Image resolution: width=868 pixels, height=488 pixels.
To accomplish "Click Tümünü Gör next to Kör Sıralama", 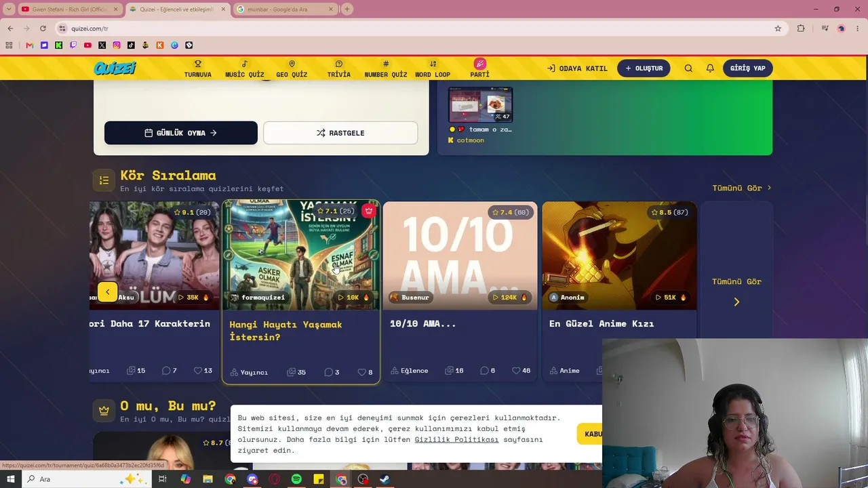I will tap(742, 188).
